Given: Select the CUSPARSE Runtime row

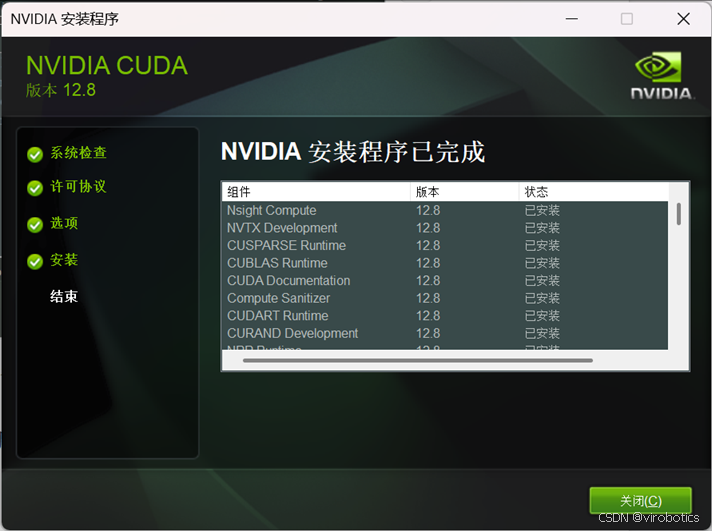Looking at the screenshot, I should point(445,245).
